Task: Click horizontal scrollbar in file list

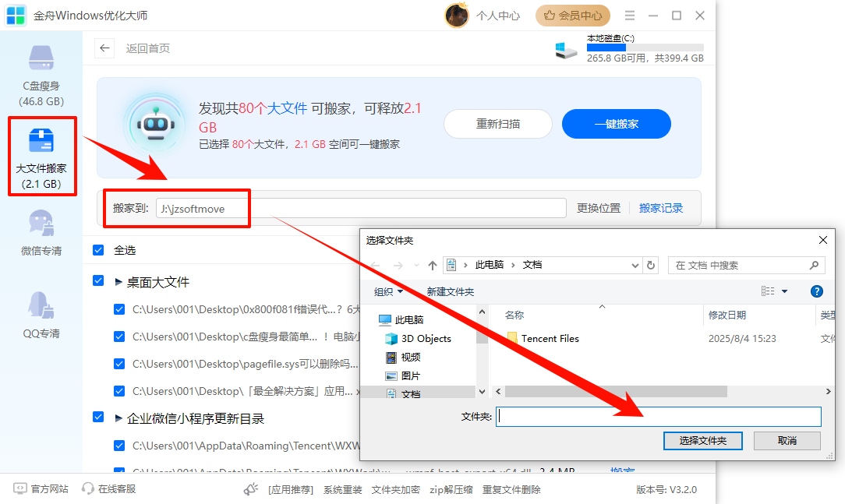Action: [615, 392]
